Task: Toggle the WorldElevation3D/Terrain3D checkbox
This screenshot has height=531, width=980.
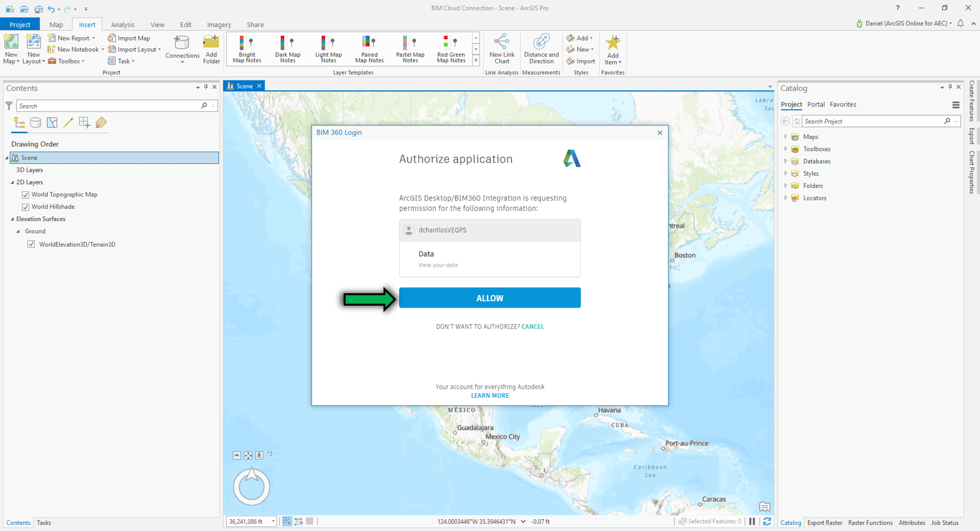Action: pos(31,244)
